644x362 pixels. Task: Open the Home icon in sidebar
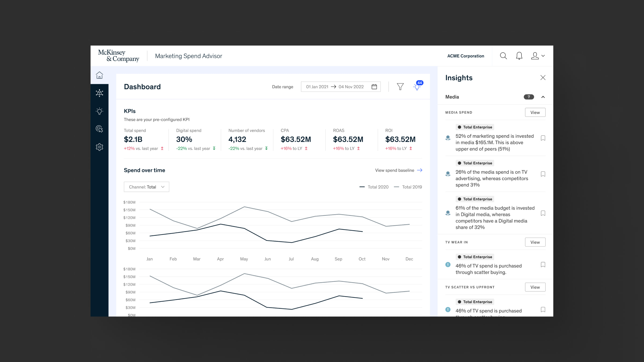(x=100, y=75)
